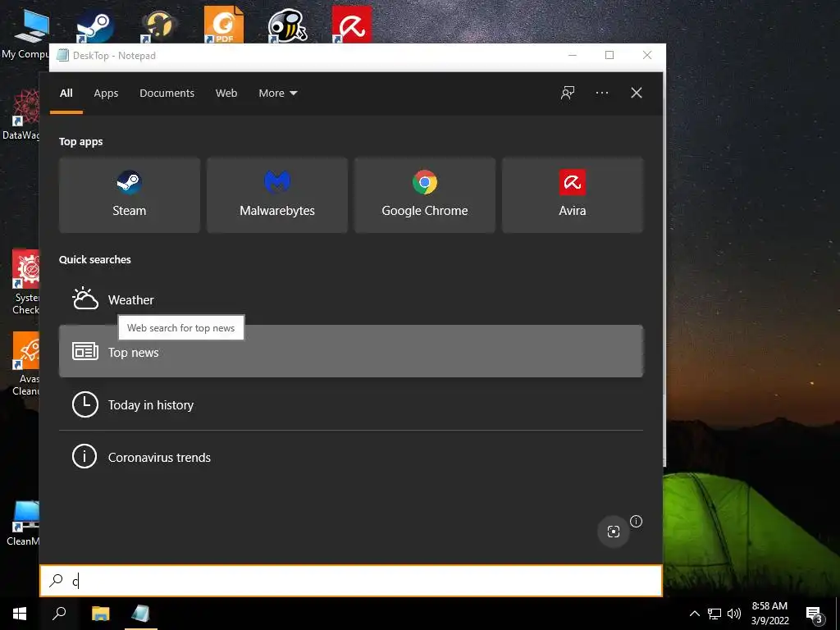This screenshot has width=840, height=630.
Task: Open Google Chrome tile
Action: [424, 195]
